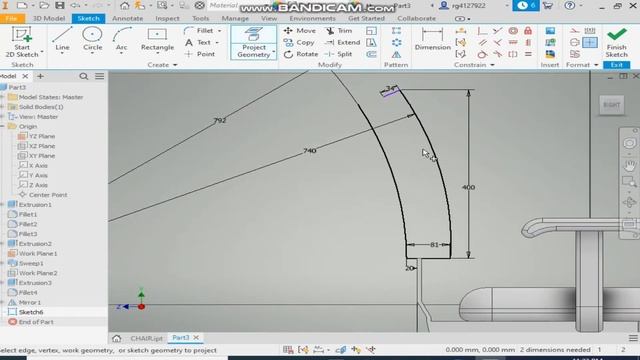Screen dimensions: 640x360
Task: Click the home view icon near tabs
Action: pos(117,338)
